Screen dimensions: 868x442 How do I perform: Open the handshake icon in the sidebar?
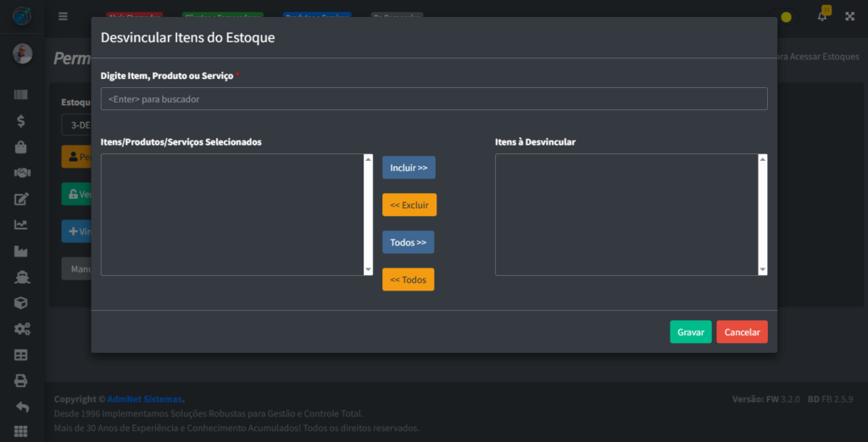21,173
